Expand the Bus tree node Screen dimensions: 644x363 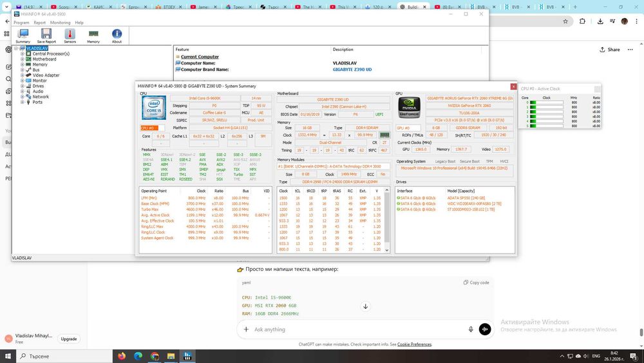point(22,70)
